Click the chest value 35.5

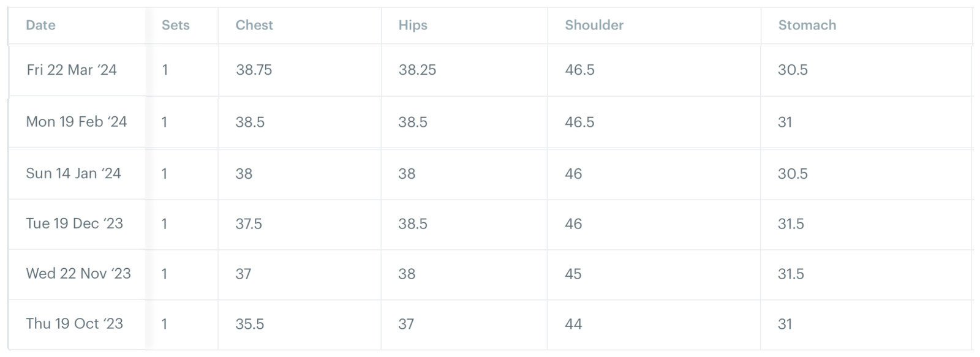(250, 324)
